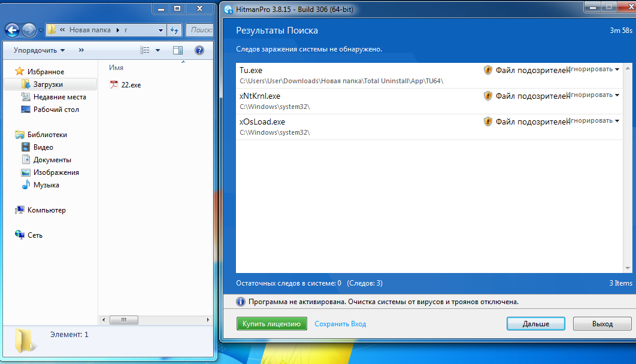The height and width of the screenshot is (364, 636).
Task: Click Новая папка in address breadcrumb
Action: [x=90, y=30]
